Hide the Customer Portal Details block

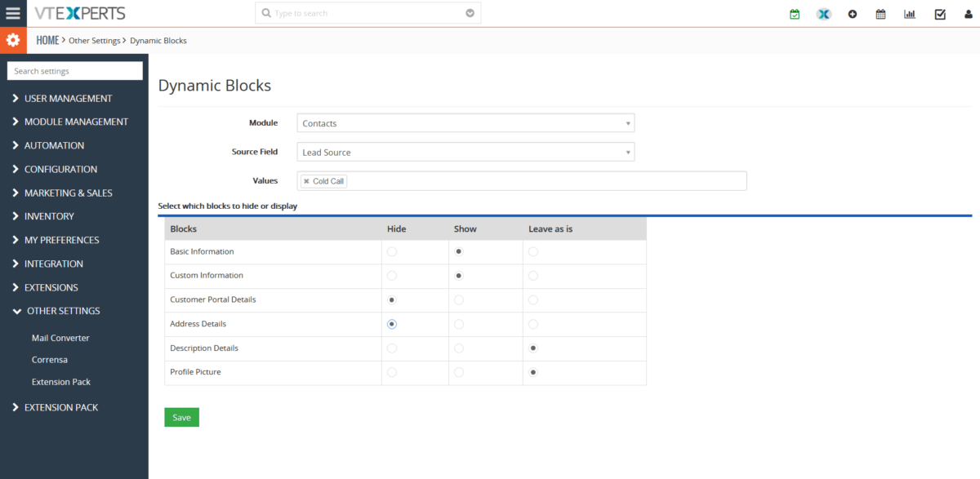coord(391,299)
